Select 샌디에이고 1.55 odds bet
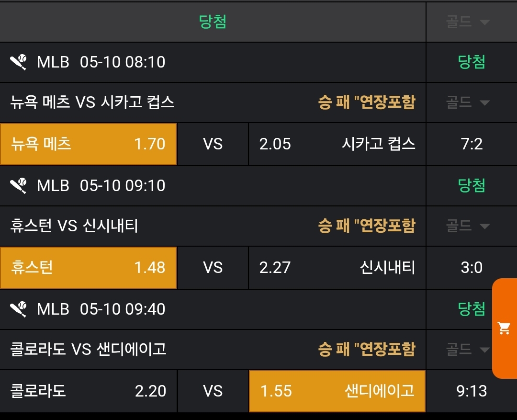517x420 pixels. pos(337,391)
